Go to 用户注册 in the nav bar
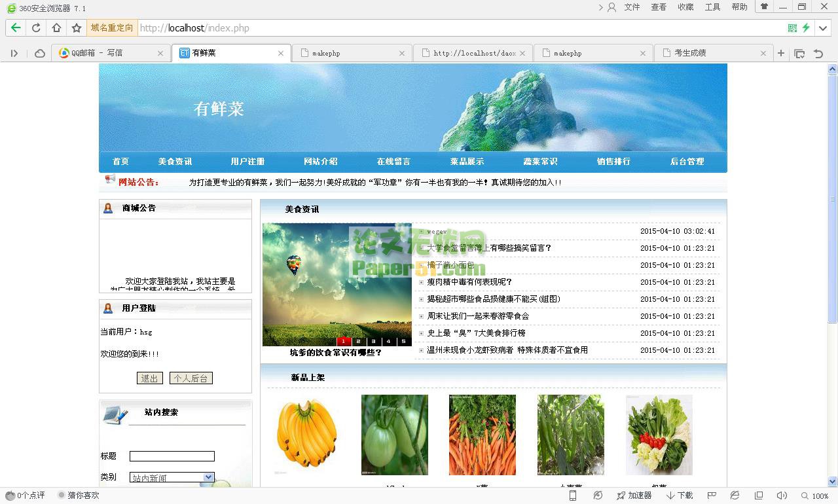 [247, 162]
